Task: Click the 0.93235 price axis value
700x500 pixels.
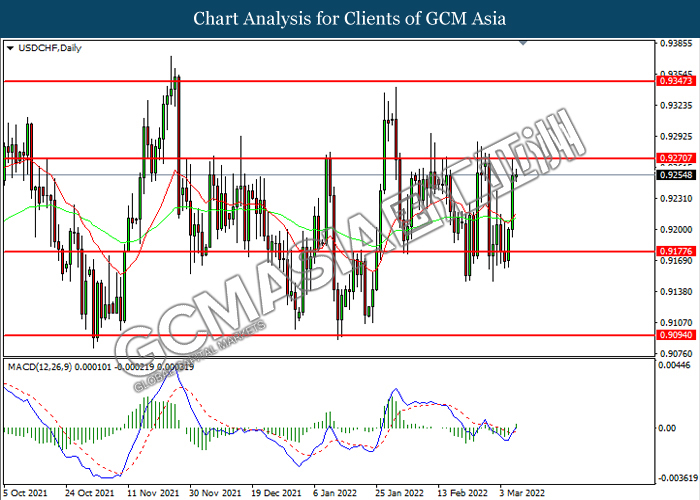Action: 676,106
